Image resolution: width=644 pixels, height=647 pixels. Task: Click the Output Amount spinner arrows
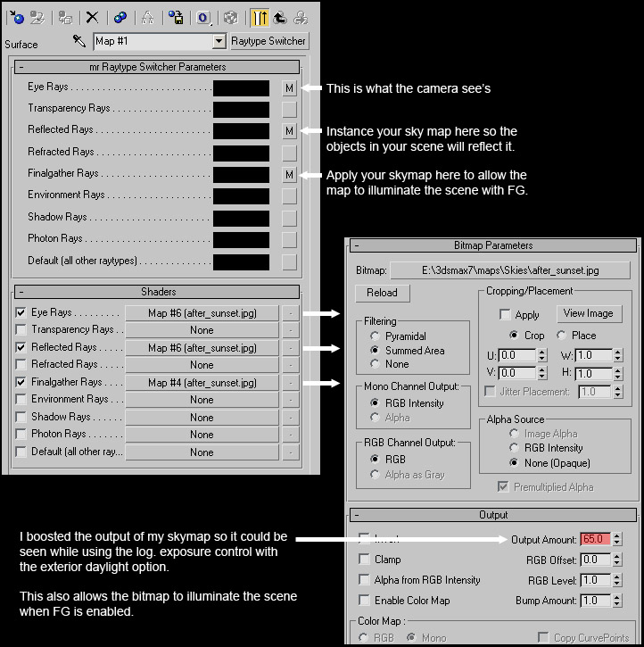click(x=616, y=539)
